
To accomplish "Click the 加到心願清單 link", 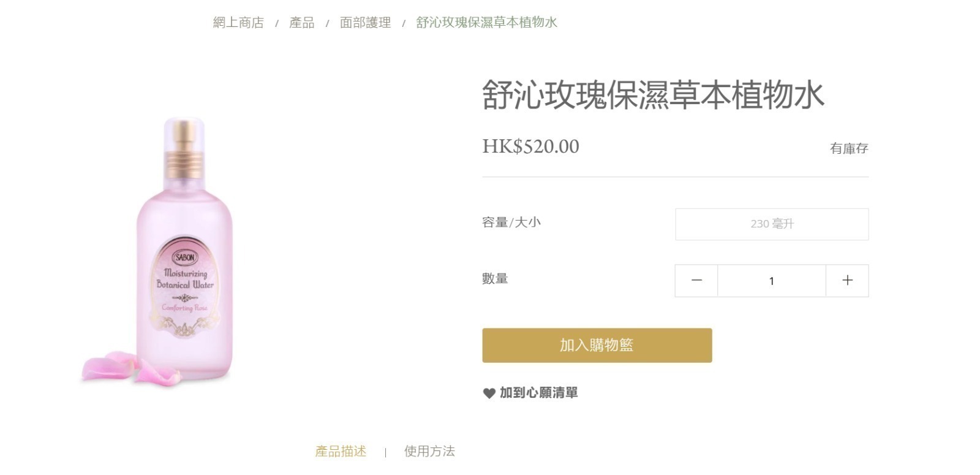I will (x=539, y=393).
